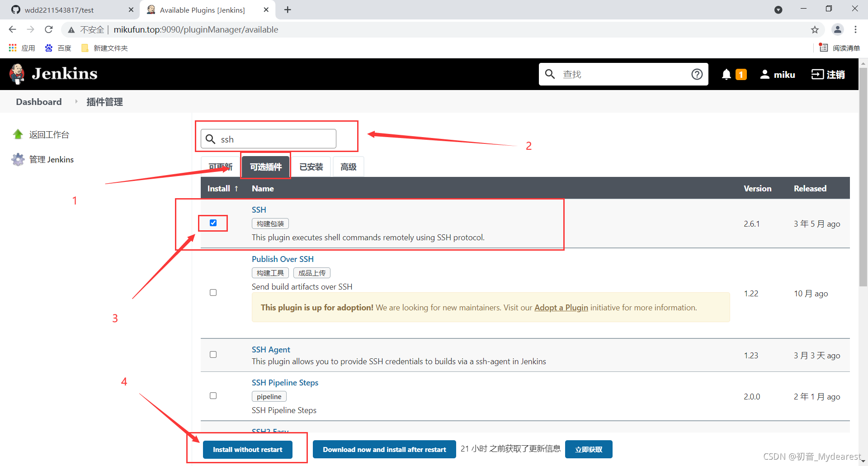Select the 可选插件 tab
868x466 pixels.
point(266,167)
